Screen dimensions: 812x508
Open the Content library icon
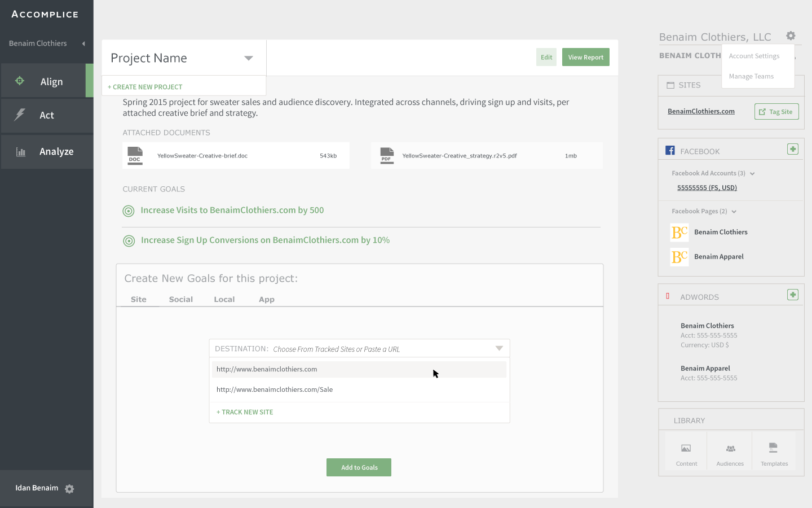(686, 449)
